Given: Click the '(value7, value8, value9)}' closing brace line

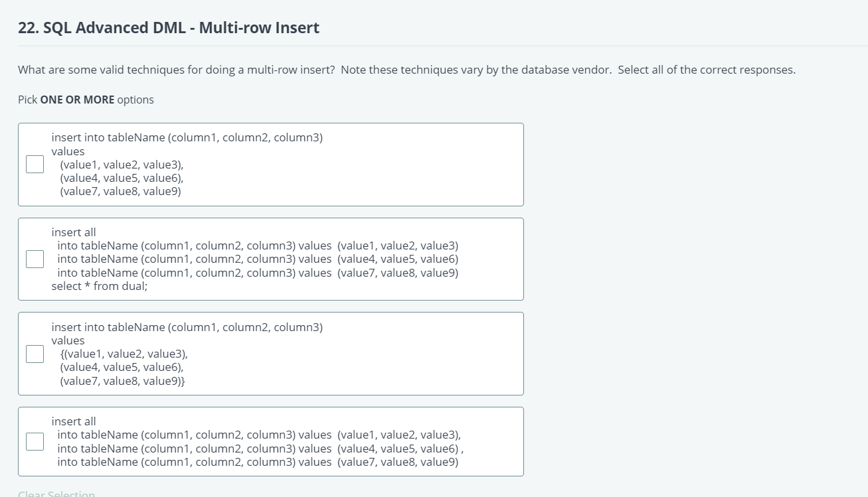Looking at the screenshot, I should point(122,381).
